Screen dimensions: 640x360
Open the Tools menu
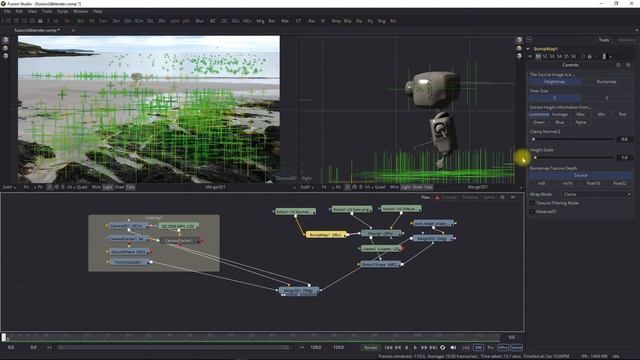point(47,11)
